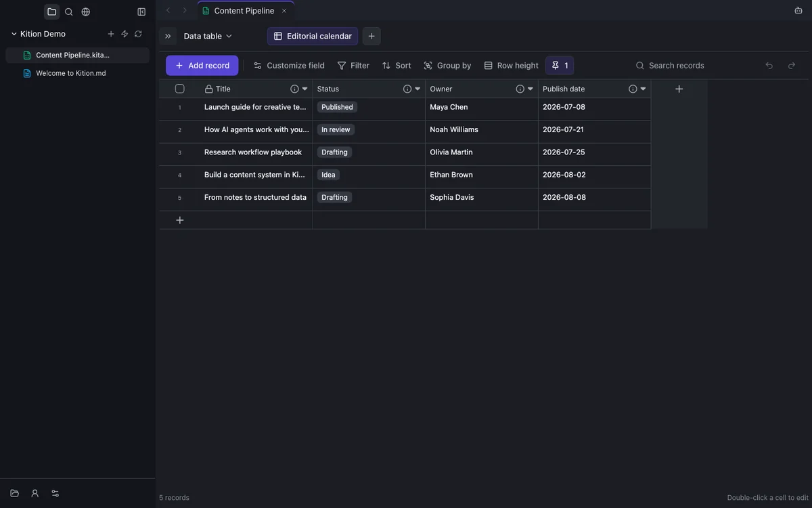Screen dimensions: 812x508
Task: Select the Published status tag
Action: 337,107
